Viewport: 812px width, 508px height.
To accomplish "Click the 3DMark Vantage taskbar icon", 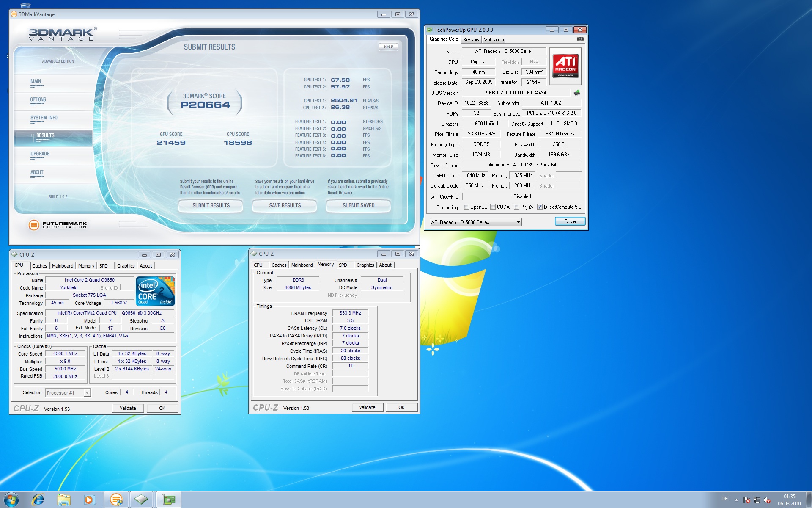I will (116, 500).
